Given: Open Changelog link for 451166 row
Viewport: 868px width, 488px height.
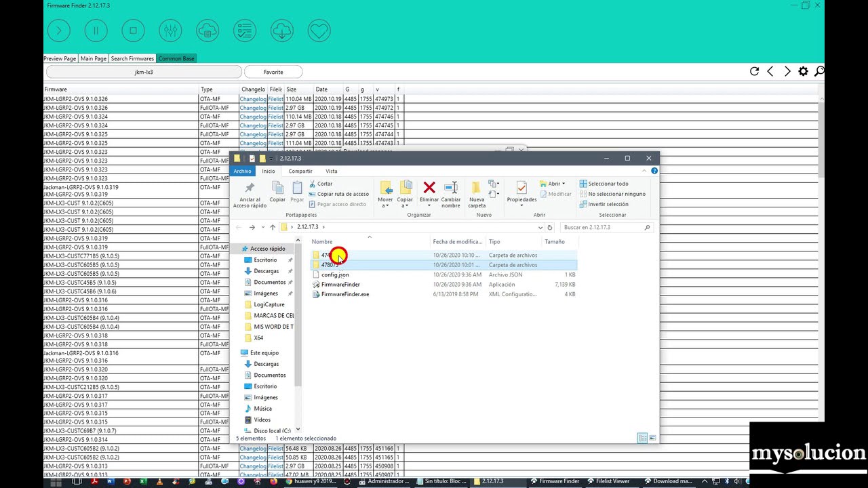Looking at the screenshot, I should 252,449.
